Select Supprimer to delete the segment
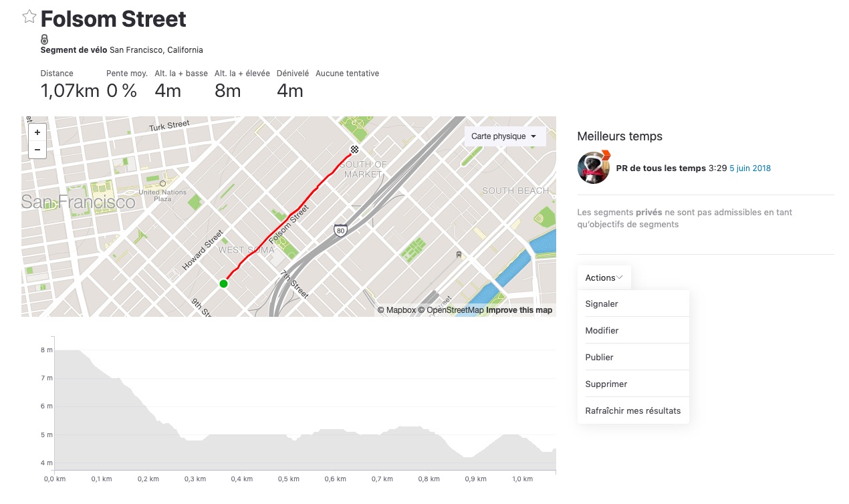Screen dimensions: 849x504 pos(606,384)
